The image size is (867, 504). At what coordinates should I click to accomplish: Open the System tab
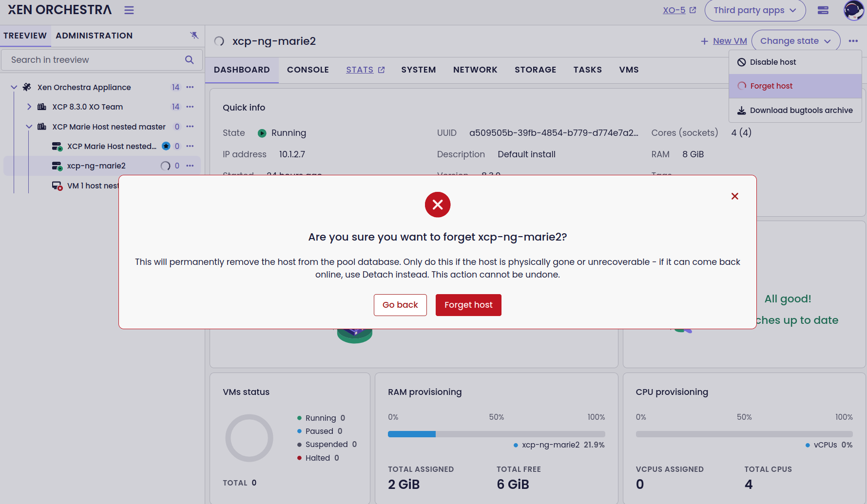pos(419,70)
